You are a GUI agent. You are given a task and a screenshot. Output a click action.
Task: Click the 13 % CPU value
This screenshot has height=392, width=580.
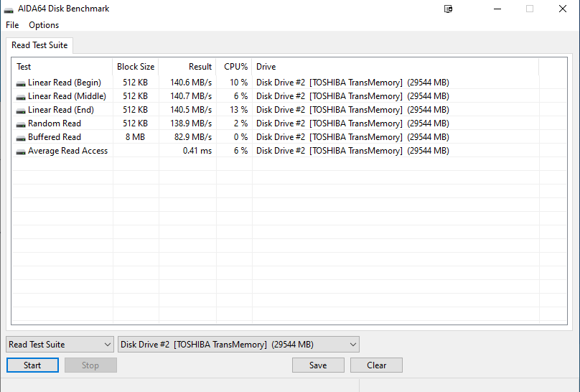(238, 110)
